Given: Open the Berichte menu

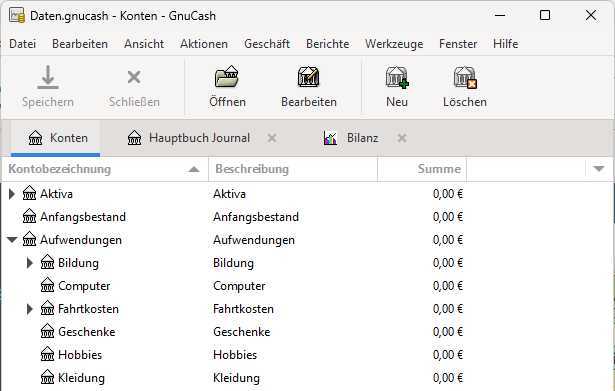Looking at the screenshot, I should pos(328,44).
